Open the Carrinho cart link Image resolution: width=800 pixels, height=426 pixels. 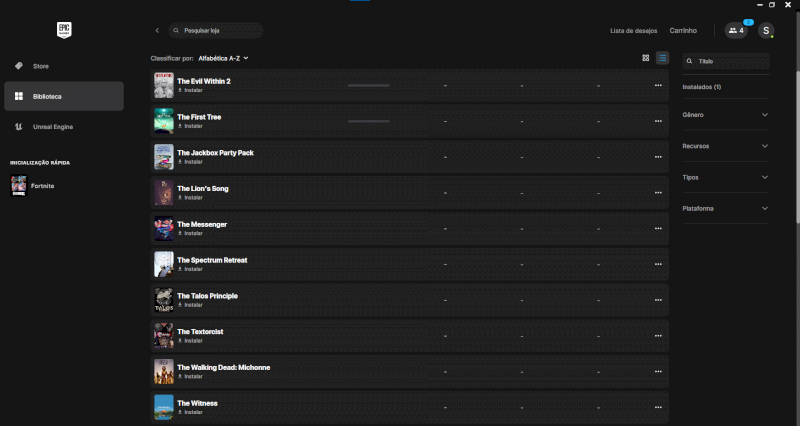pyautogui.click(x=683, y=31)
